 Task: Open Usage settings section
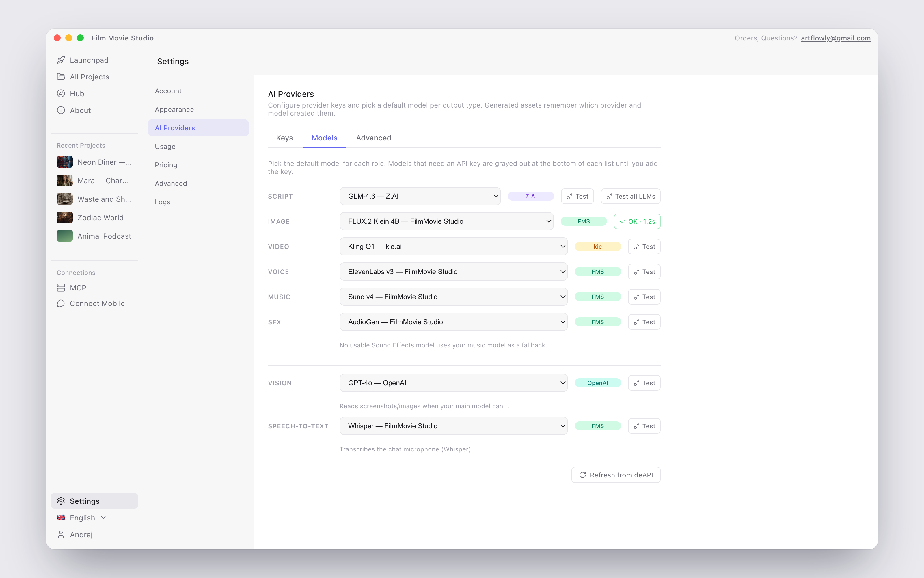tap(198, 147)
